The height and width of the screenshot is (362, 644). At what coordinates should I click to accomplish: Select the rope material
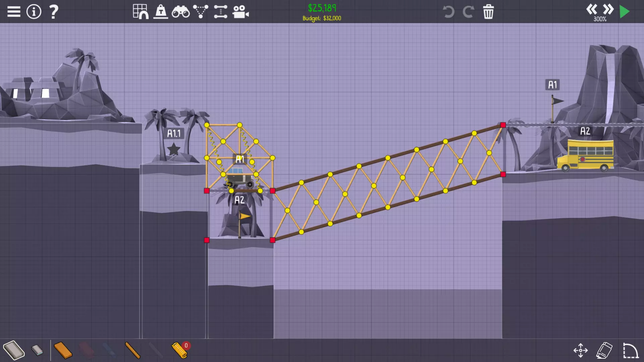132,350
